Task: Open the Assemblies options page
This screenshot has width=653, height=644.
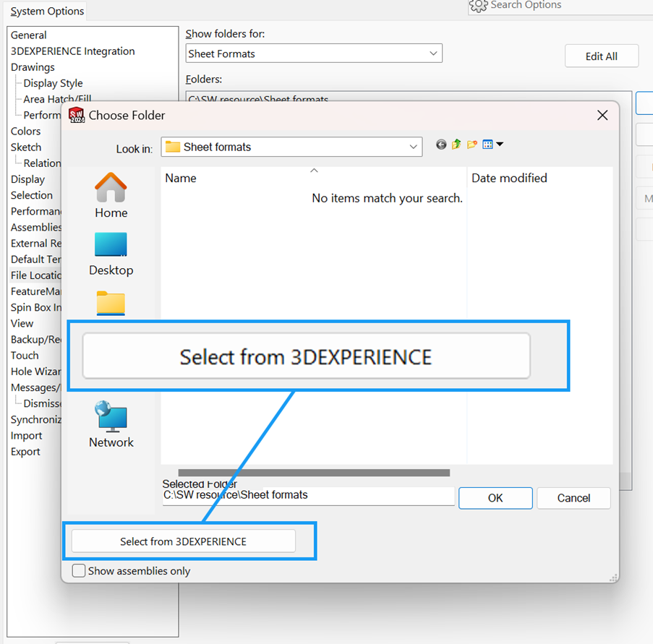Action: 36,227
